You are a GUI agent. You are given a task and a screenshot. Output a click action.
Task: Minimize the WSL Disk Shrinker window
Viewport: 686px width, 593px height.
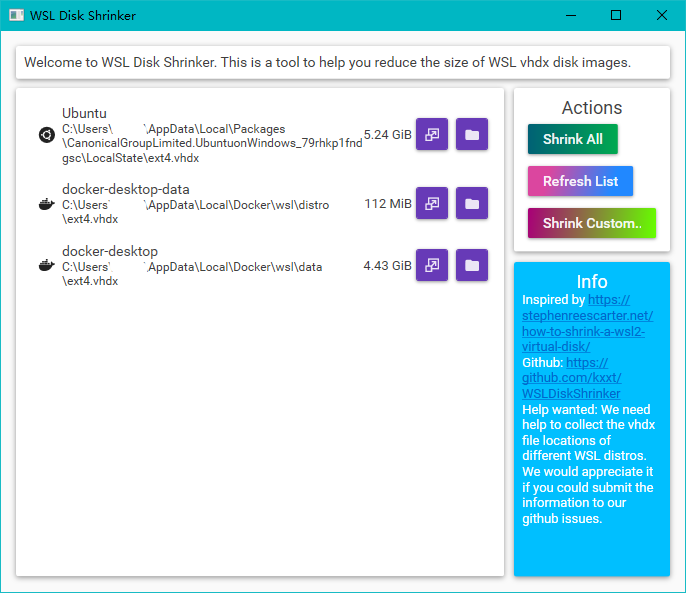coord(570,15)
